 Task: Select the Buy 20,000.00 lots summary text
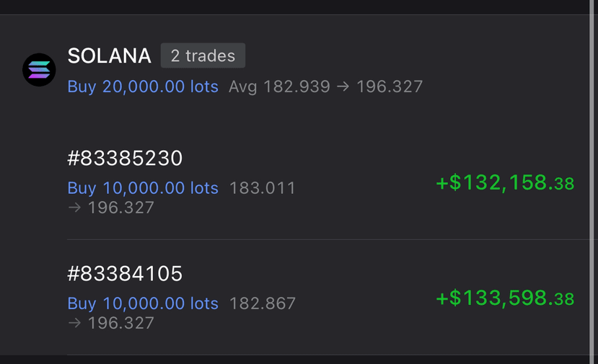point(143,86)
